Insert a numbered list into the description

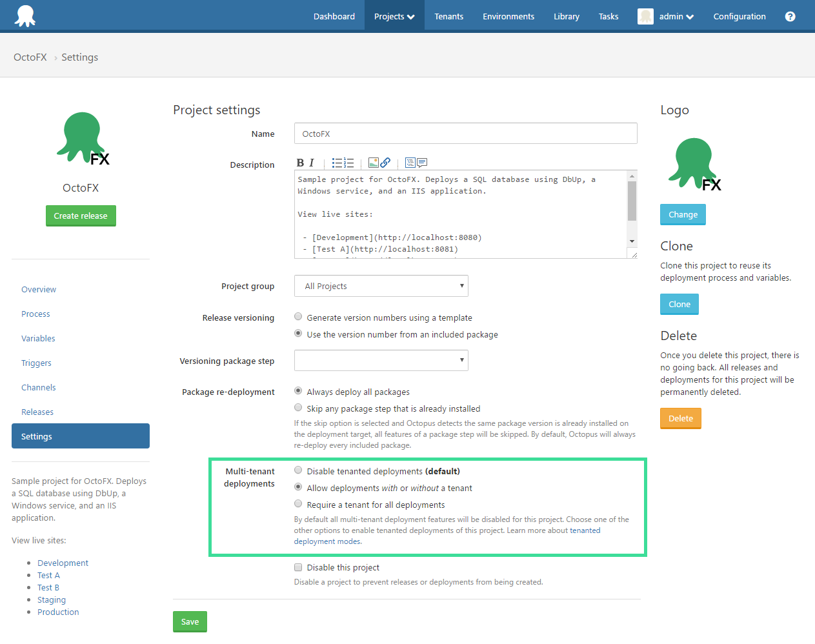point(348,162)
